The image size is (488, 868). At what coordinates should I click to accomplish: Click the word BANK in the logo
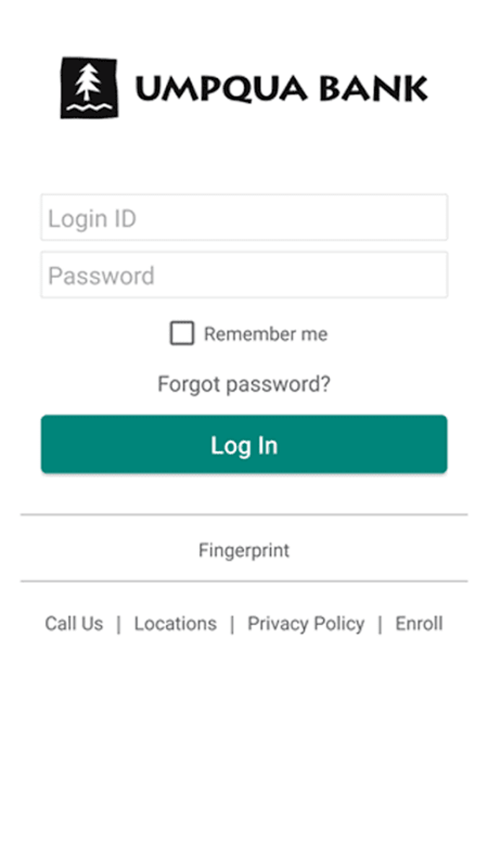tap(373, 89)
